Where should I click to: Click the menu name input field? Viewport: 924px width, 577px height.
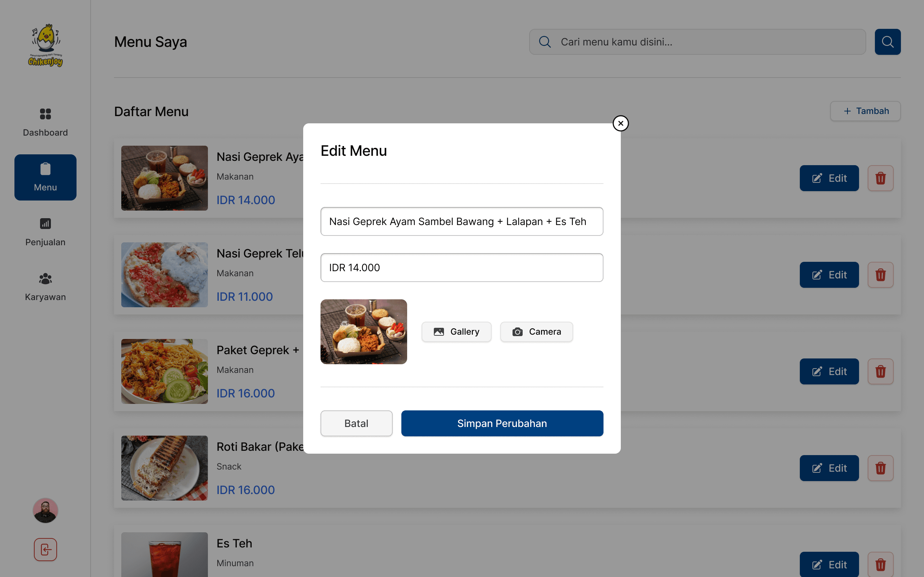pyautogui.click(x=462, y=221)
